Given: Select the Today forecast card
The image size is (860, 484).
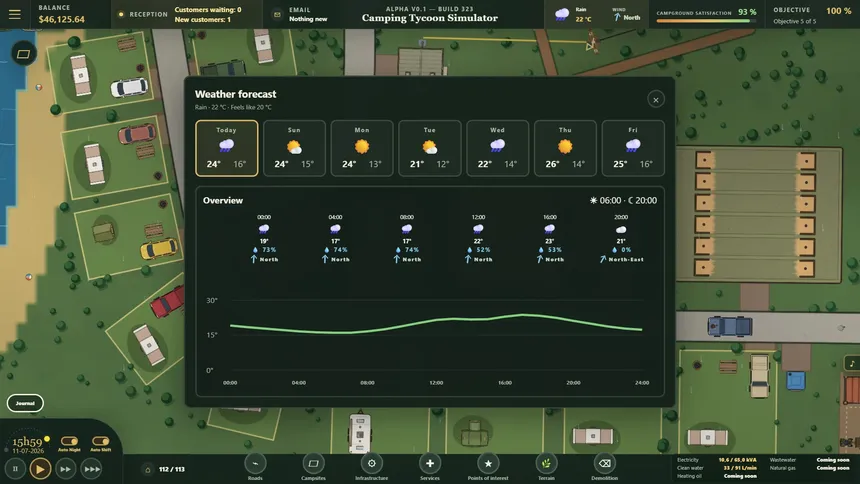Looking at the screenshot, I should coord(227,148).
